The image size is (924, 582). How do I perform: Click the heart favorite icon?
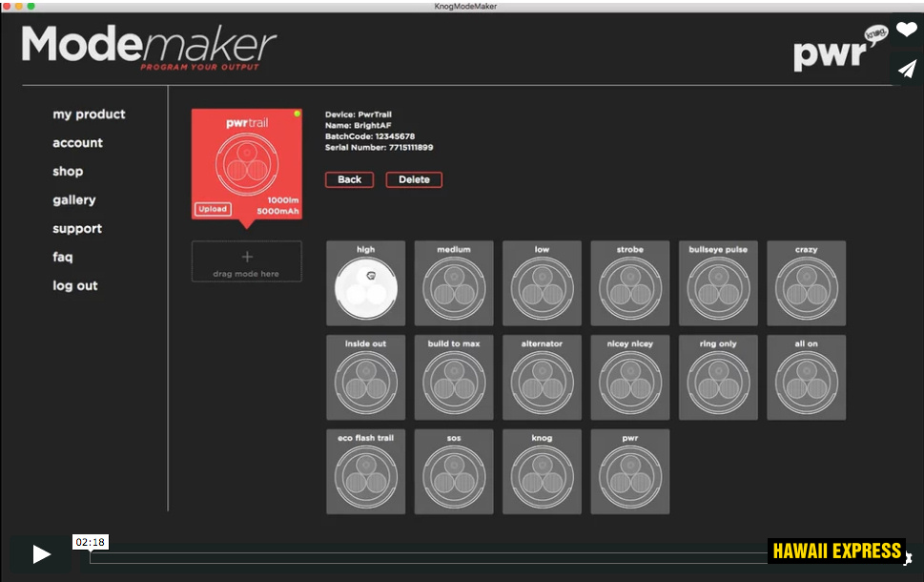coord(906,31)
